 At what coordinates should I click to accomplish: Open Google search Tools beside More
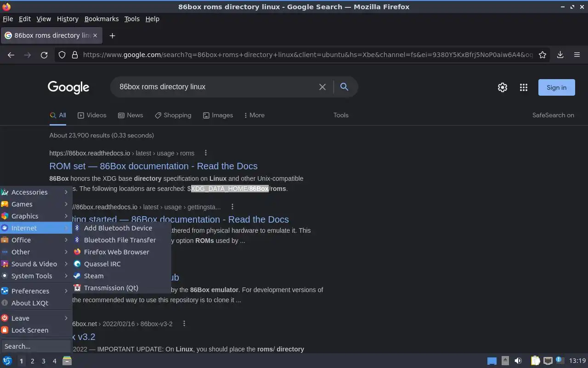click(341, 115)
